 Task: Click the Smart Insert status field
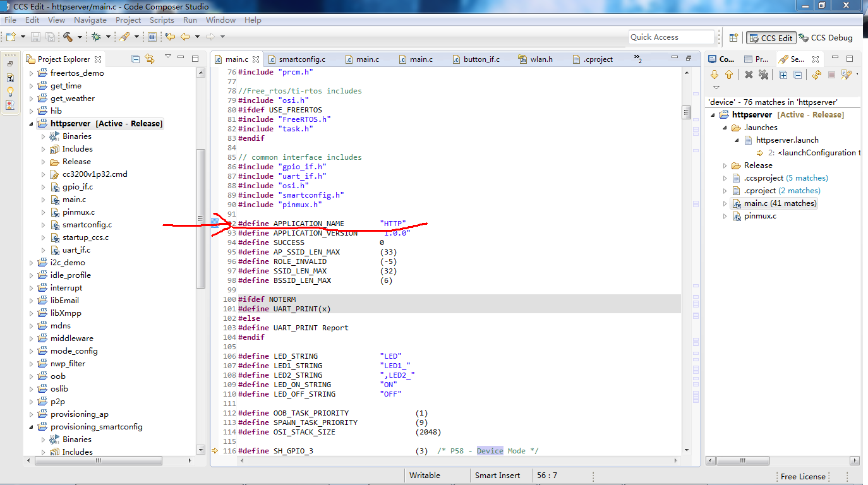(498, 476)
